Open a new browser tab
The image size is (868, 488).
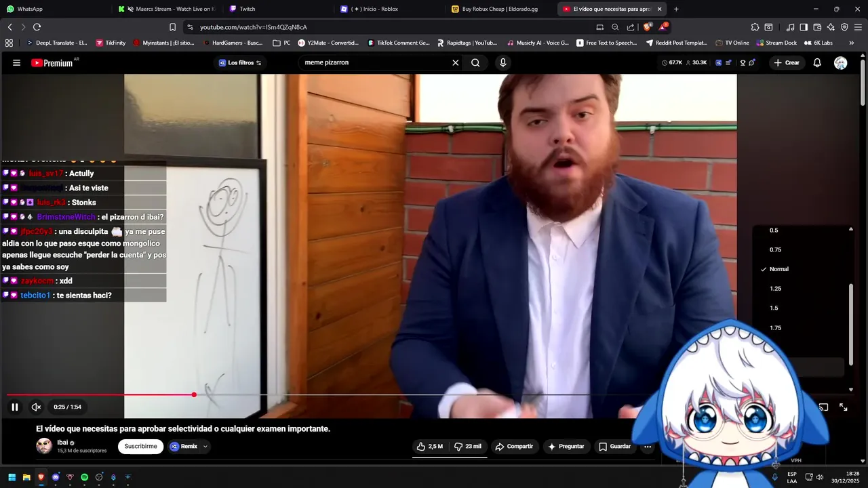coord(676,9)
